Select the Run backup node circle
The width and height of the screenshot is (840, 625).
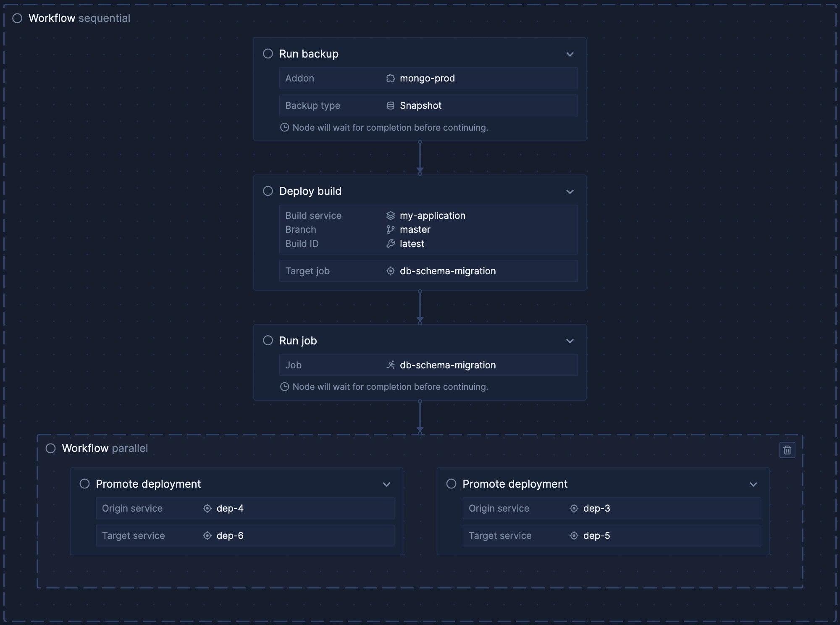click(x=268, y=54)
